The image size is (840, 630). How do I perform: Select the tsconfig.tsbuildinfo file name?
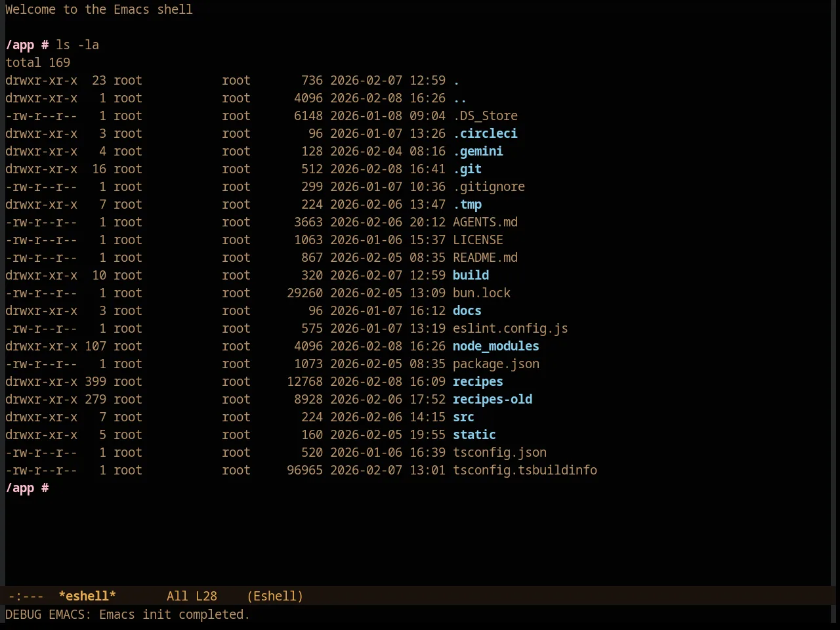525,470
